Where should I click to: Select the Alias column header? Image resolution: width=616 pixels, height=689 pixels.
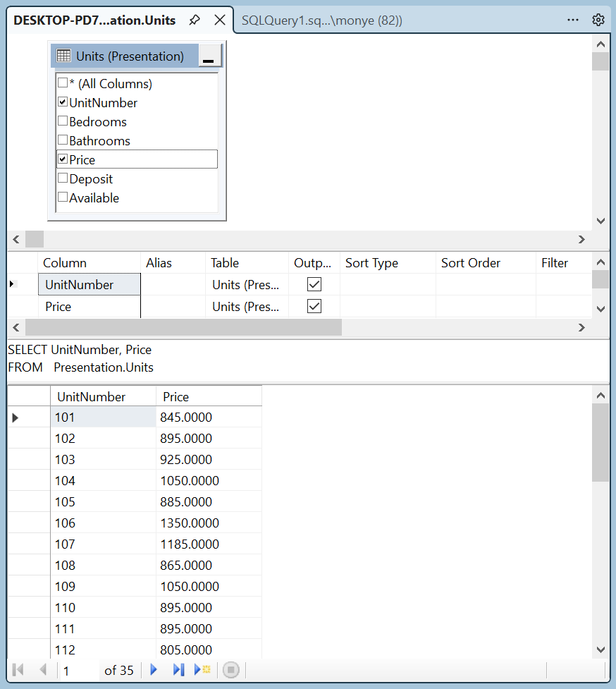pyautogui.click(x=173, y=263)
